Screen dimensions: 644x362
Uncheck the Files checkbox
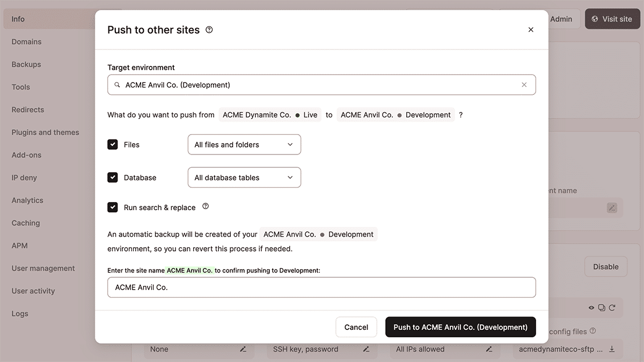[113, 144]
